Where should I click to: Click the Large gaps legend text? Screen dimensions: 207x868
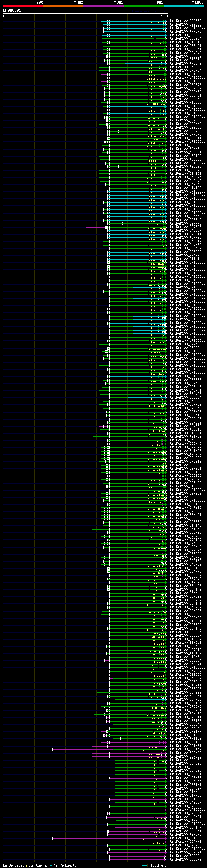tap(40, 865)
